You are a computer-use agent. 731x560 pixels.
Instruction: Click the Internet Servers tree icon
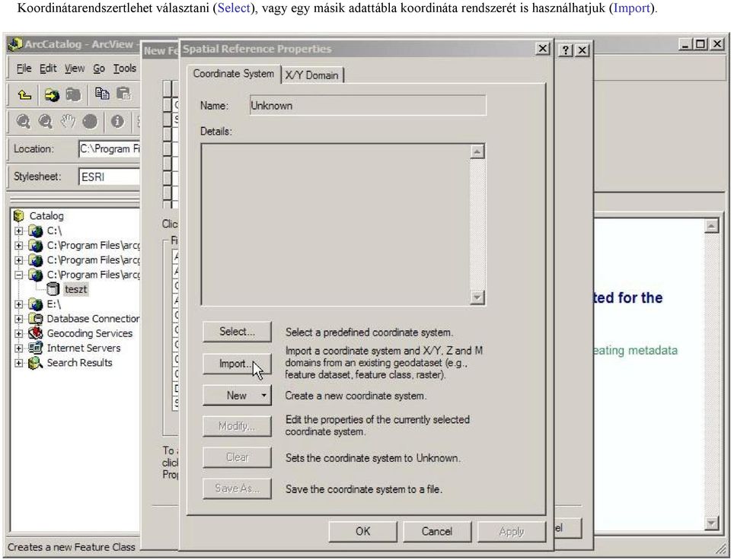36,348
